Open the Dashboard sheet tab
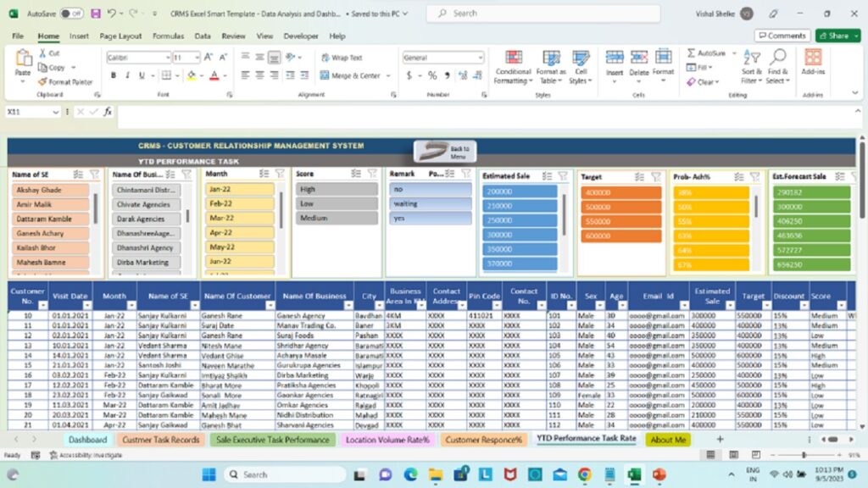 pyautogui.click(x=87, y=440)
